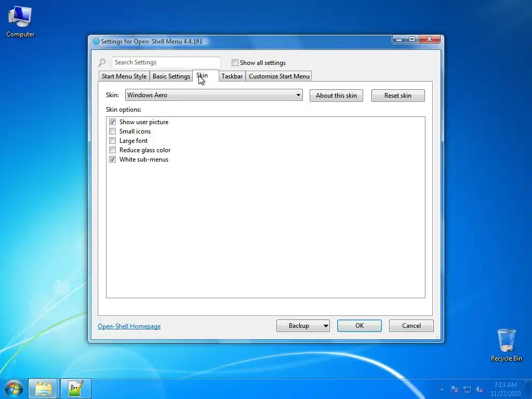Open the Skin dropdown showing Windows Aero
This screenshot has width=532, height=399.
tap(214, 95)
